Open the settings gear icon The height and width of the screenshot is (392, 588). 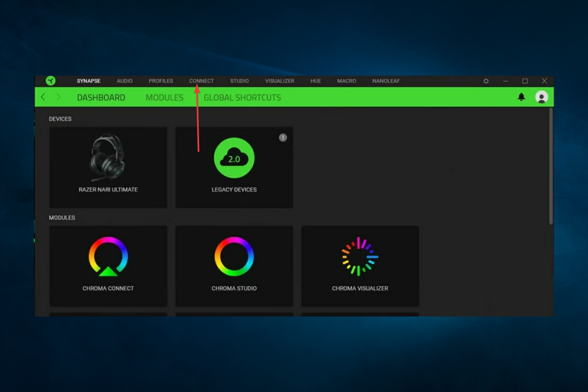pos(486,81)
